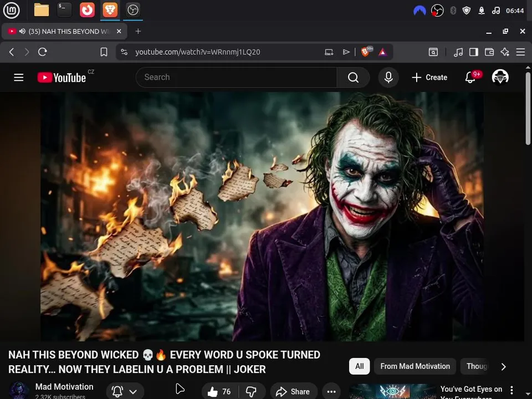The image size is (532, 399).
Task: Go forward in browser history
Action: click(27, 52)
